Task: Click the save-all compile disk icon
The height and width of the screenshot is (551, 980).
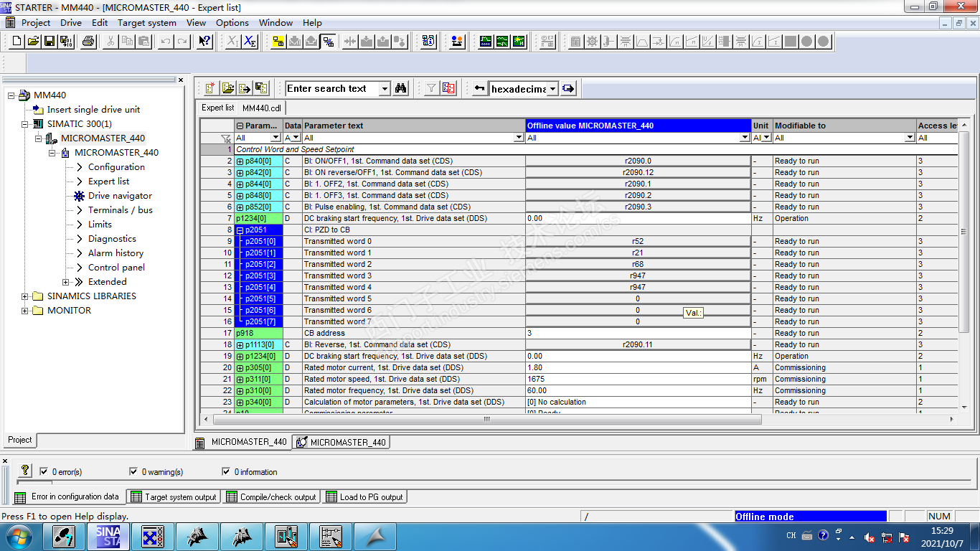Action: point(66,42)
